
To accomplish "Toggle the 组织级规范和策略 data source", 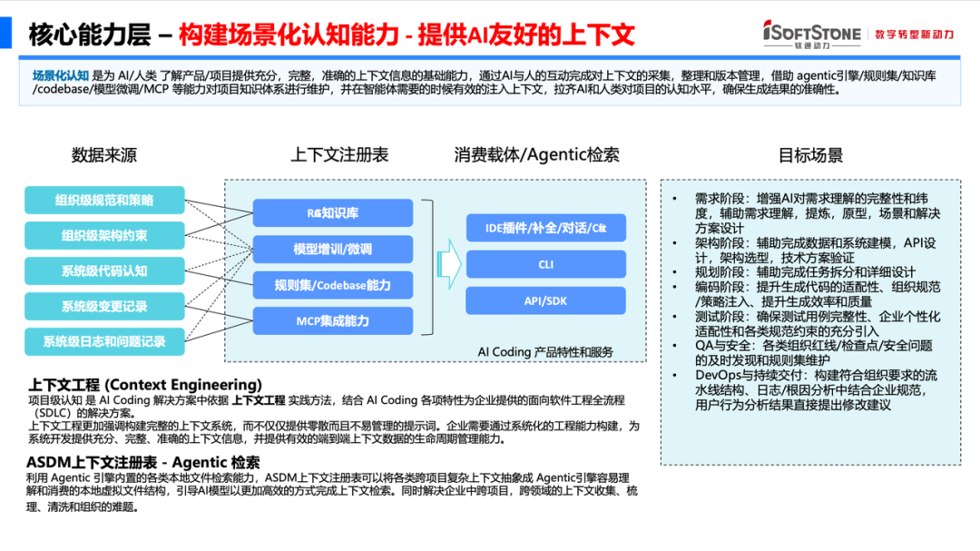I will point(103,199).
